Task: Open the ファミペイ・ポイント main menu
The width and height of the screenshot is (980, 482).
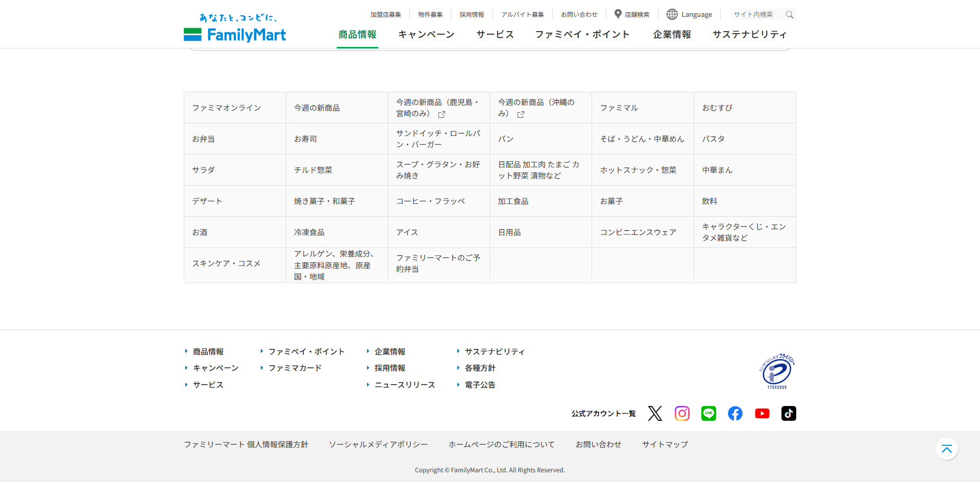Action: point(582,34)
